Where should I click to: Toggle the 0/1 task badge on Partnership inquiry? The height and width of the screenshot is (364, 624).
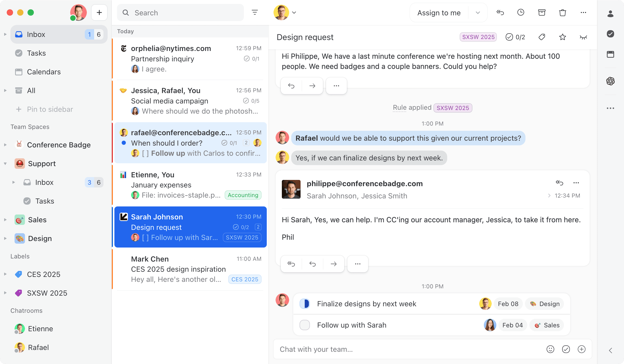pos(251,59)
